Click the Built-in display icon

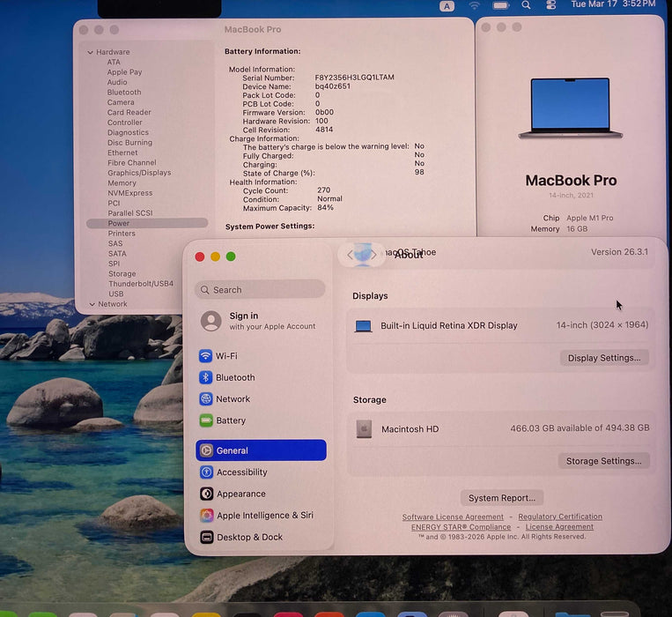(x=363, y=326)
